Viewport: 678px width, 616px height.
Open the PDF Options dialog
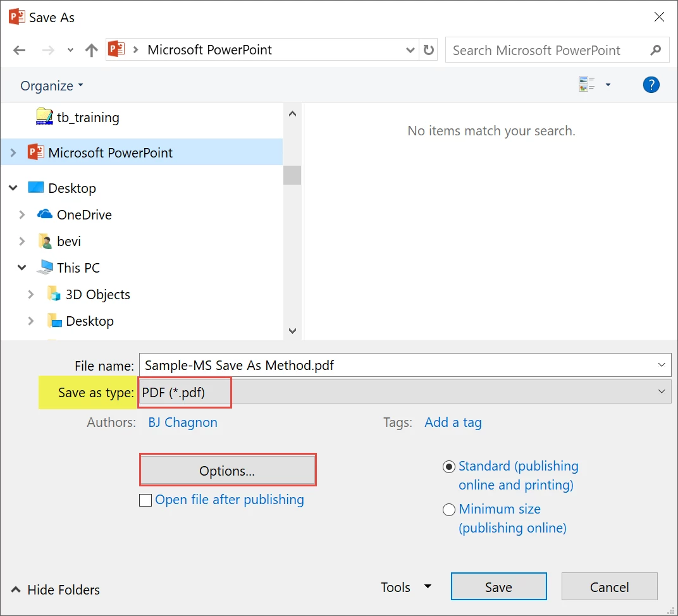tap(228, 470)
